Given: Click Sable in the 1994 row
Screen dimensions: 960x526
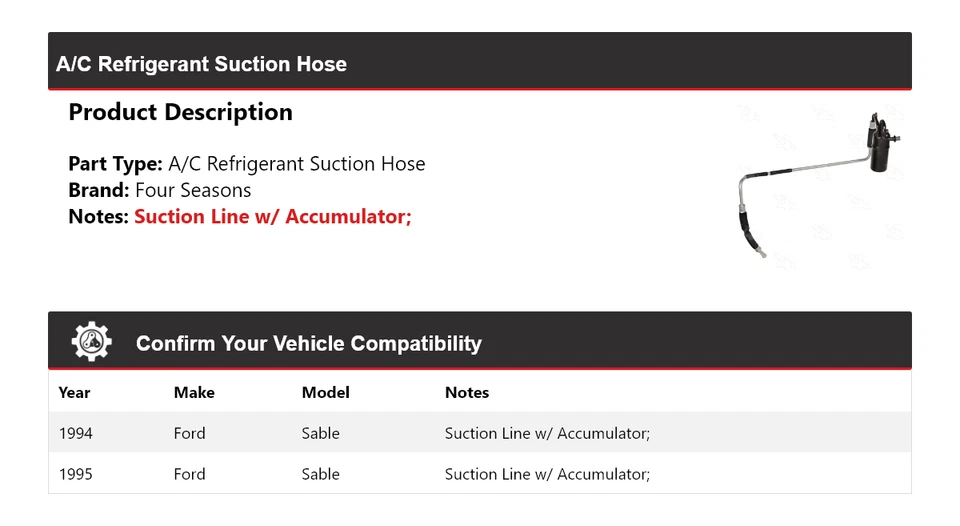Looking at the screenshot, I should coord(320,433).
